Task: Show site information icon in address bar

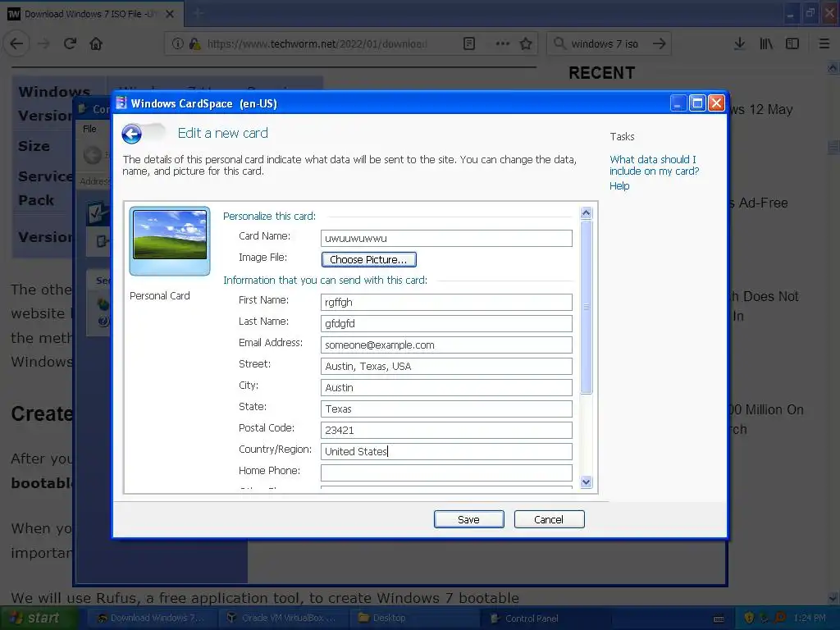Action: coord(178,43)
